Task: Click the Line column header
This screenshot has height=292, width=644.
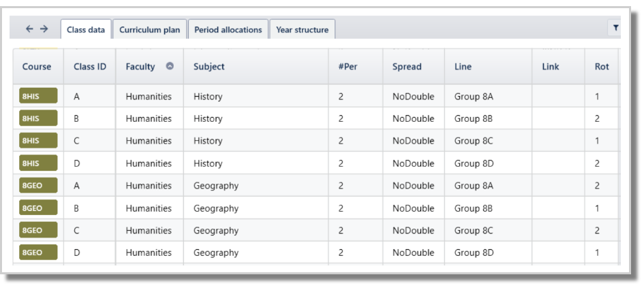Action: [463, 67]
